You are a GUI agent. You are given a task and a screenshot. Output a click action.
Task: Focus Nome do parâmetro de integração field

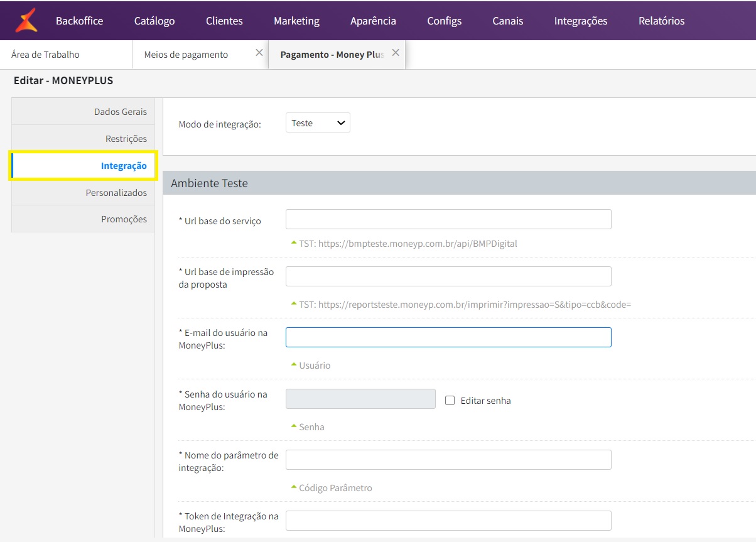(x=448, y=460)
